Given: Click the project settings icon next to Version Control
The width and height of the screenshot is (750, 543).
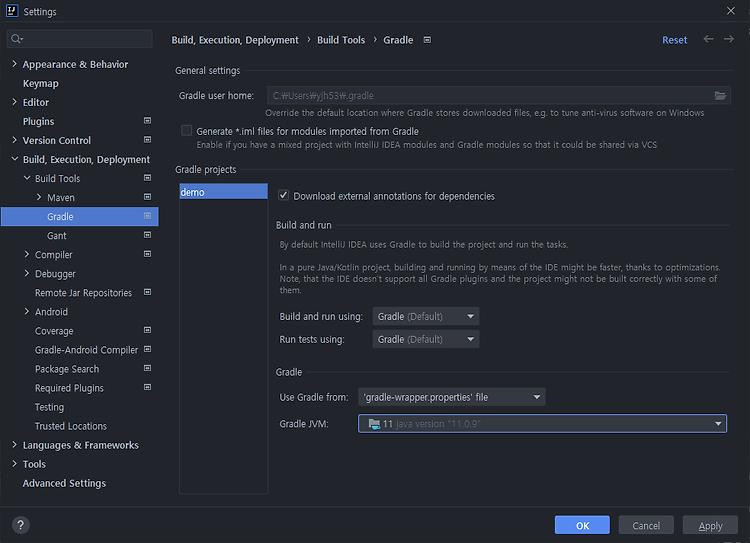Looking at the screenshot, I should tap(147, 140).
